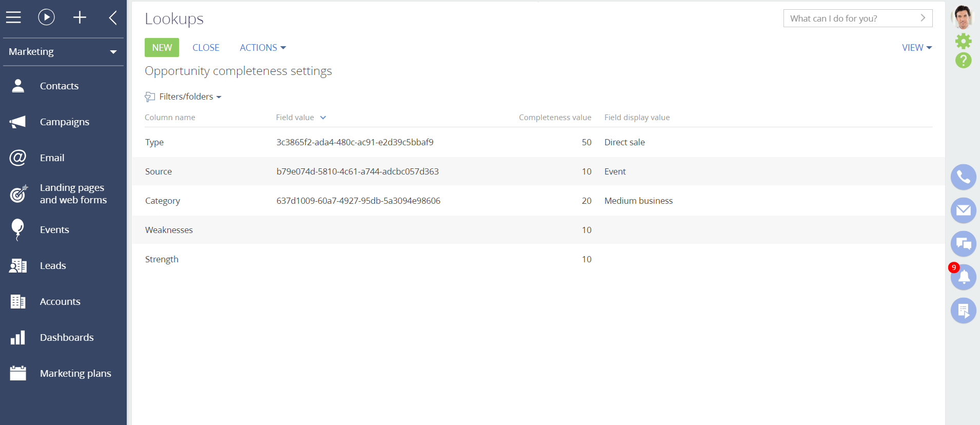The image size is (980, 425).
Task: Open the Leads section
Action: 53,266
